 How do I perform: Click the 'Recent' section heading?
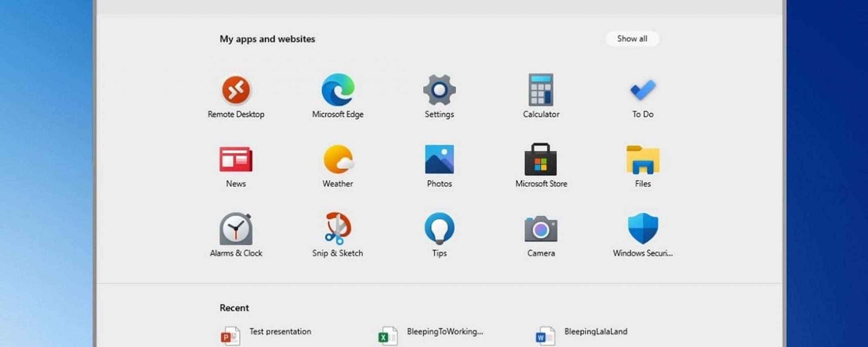coord(234,308)
